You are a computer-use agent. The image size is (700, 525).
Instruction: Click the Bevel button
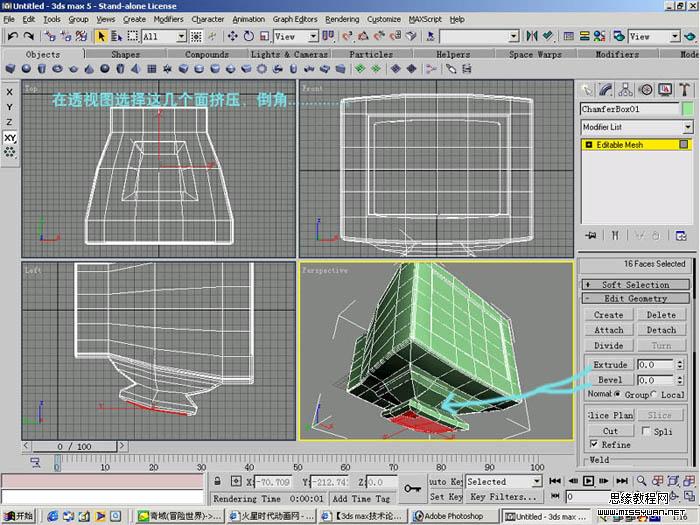tap(610, 380)
